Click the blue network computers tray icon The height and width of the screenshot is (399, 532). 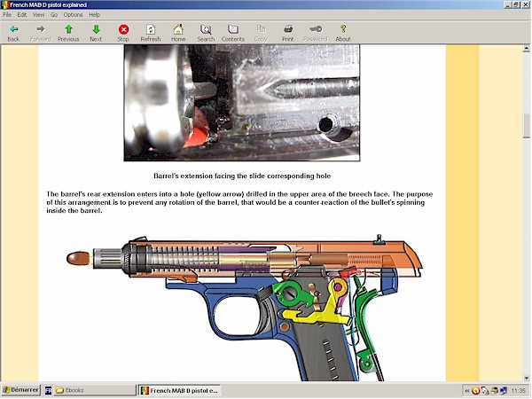point(503,391)
